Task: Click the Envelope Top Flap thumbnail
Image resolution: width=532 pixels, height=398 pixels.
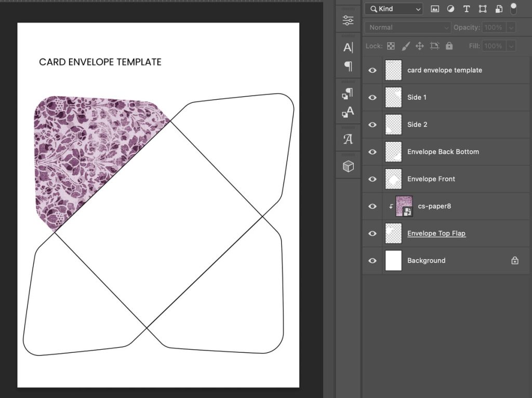Action: [x=394, y=233]
